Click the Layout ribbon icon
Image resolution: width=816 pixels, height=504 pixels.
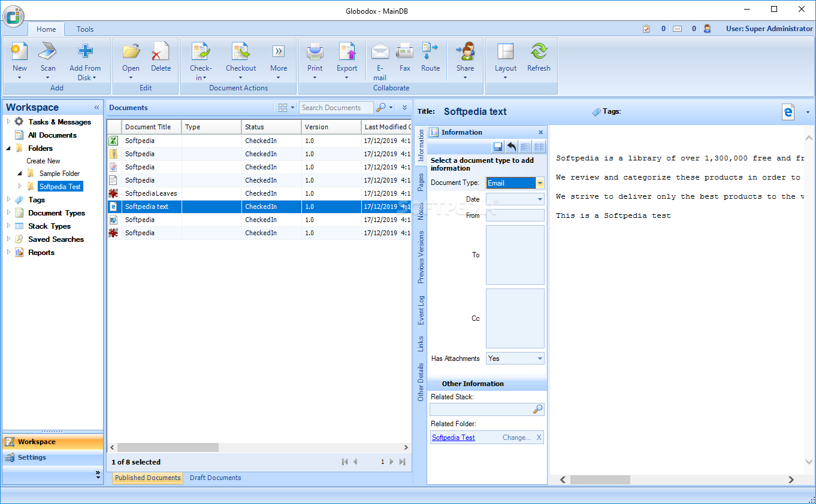point(506,52)
